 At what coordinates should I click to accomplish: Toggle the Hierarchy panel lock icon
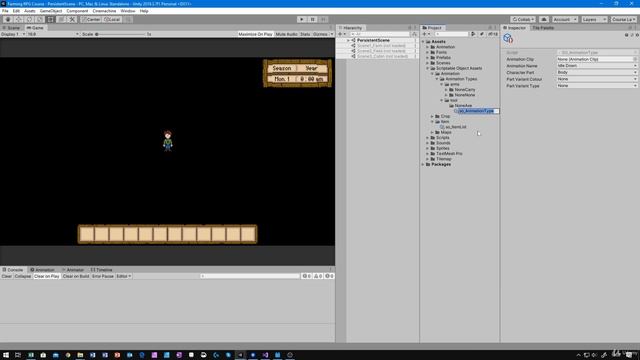tap(410, 28)
